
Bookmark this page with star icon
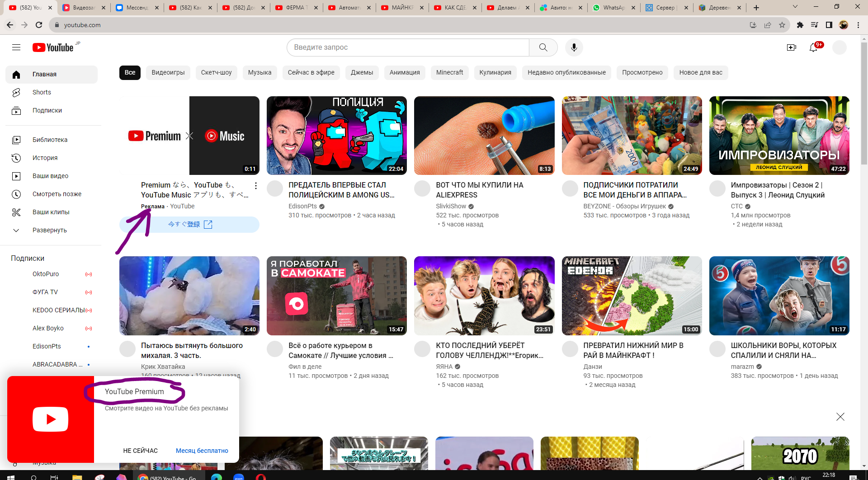782,25
